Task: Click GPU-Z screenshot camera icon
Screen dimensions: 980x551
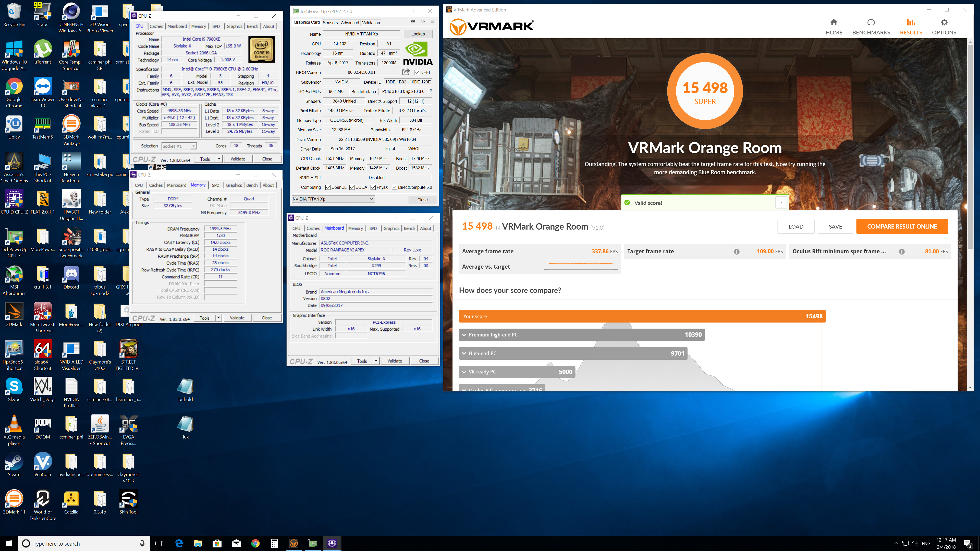Action: tap(413, 21)
